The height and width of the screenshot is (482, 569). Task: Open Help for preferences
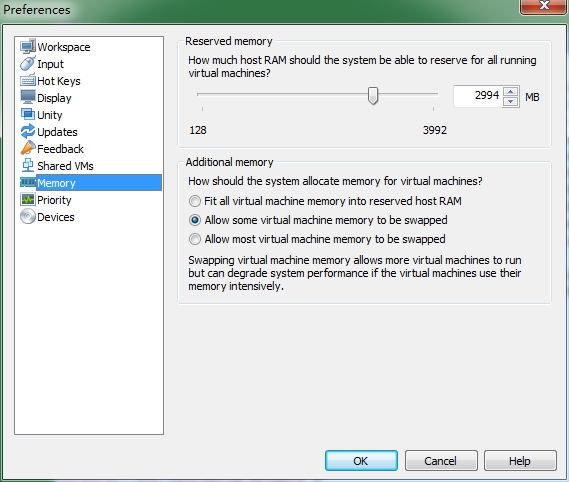[520, 461]
